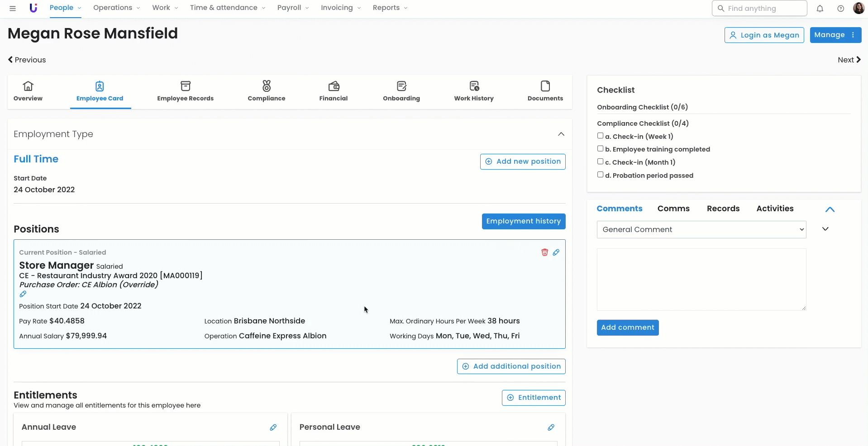Edit the Personal Leave entitlement pencil icon
Screen dimensions: 868x446
pos(551,427)
